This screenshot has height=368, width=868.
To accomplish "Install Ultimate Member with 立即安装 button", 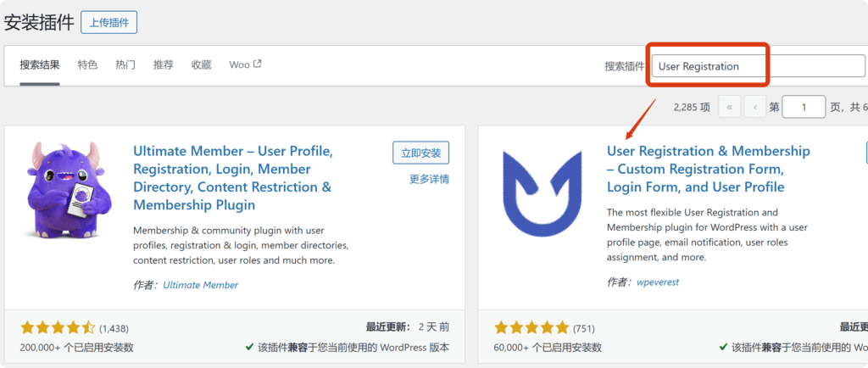I will [420, 153].
